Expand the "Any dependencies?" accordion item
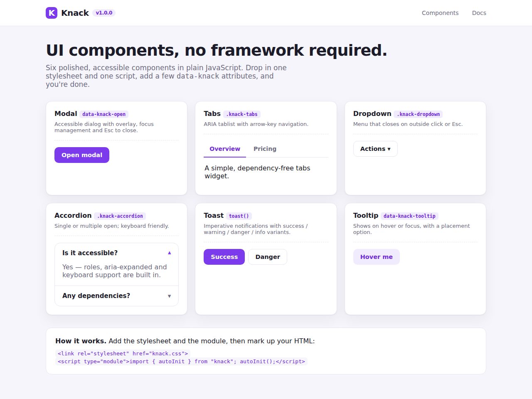 [x=116, y=296]
